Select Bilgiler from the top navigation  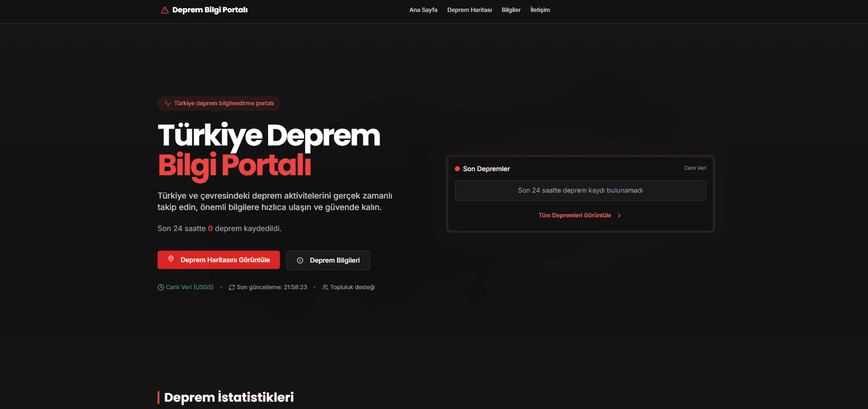click(511, 10)
